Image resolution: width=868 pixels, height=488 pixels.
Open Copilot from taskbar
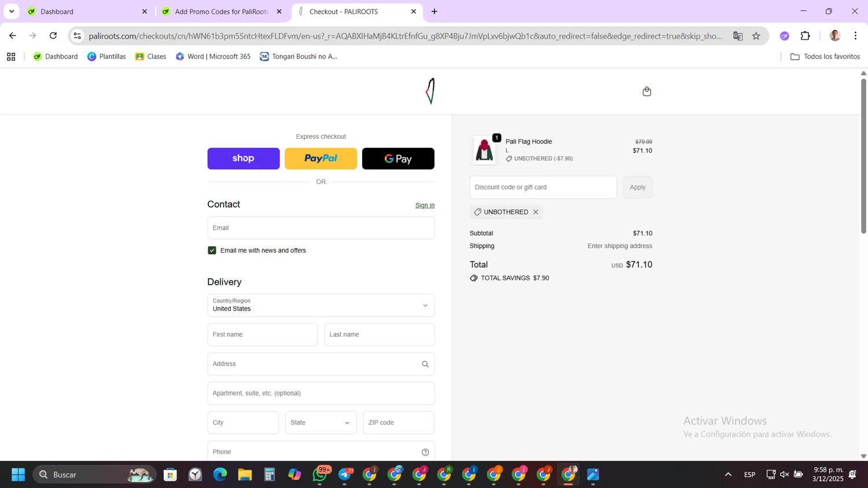tap(295, 475)
